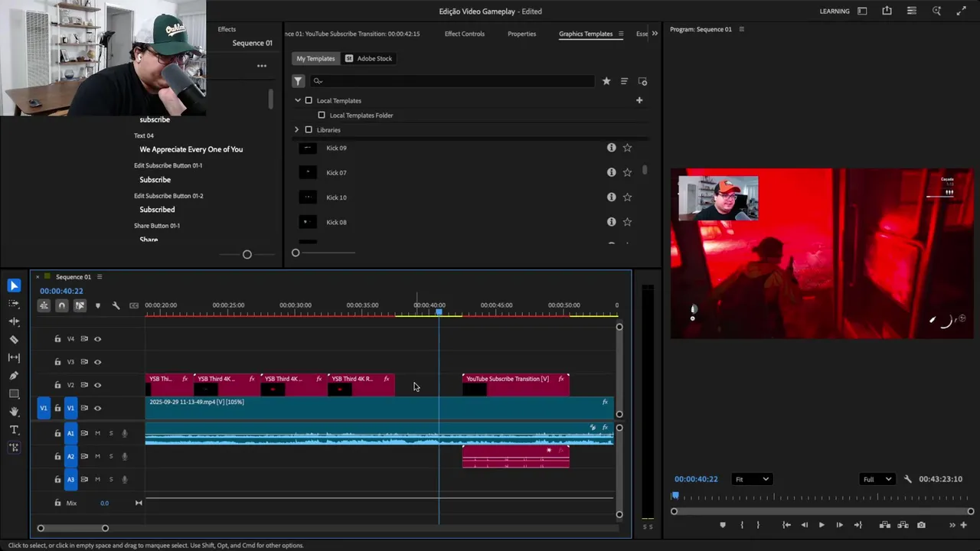Click Mark Out in Program monitor
The height and width of the screenshot is (551, 980).
tap(758, 525)
